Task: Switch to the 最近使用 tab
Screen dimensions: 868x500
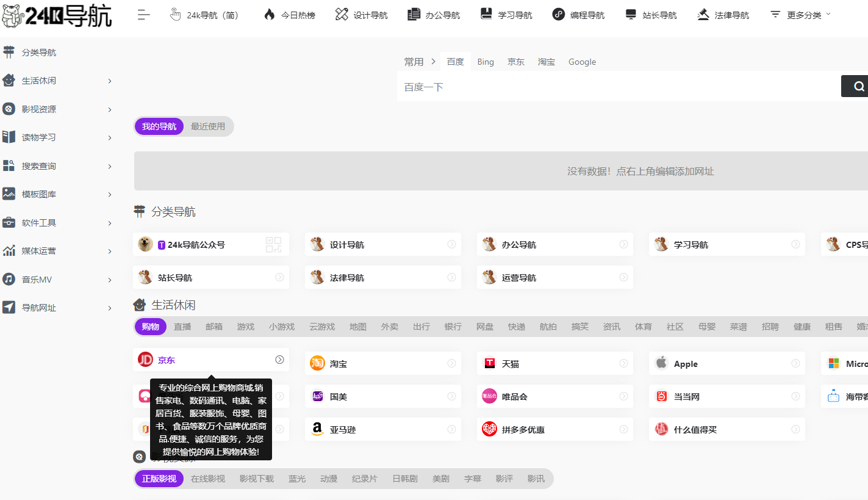Action: pos(208,126)
